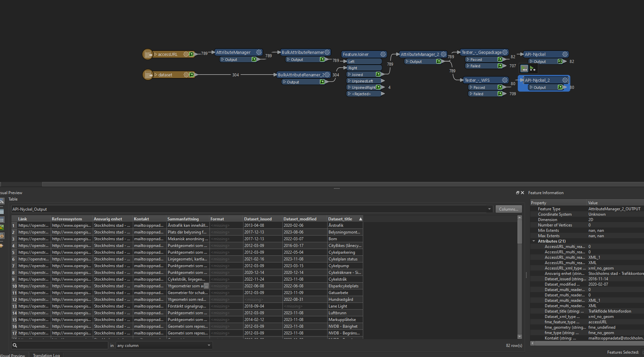644x357 pixels.
Task: Select the Visual Preview tab
Action: click(x=13, y=355)
